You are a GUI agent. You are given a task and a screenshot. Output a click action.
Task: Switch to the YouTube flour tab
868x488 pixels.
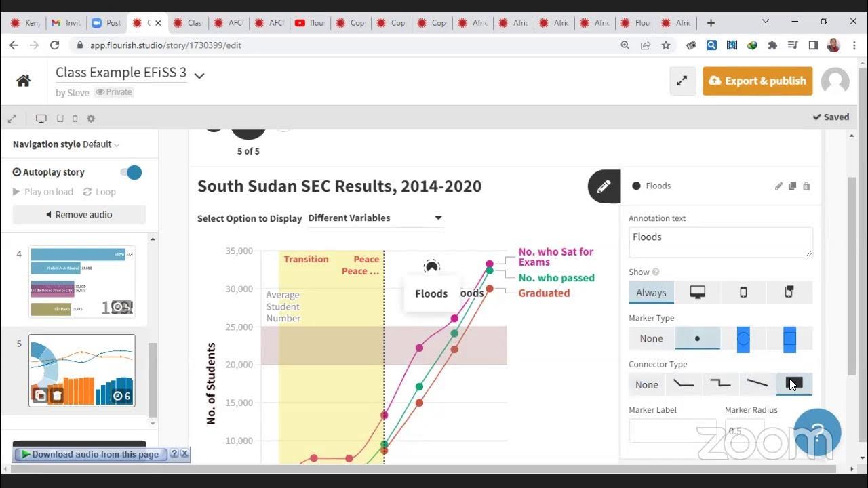coord(310,22)
